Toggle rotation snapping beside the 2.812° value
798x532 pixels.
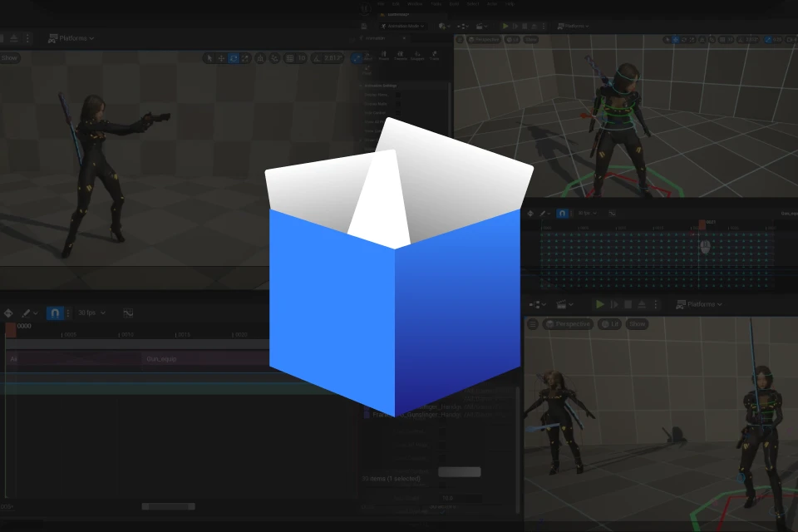(317, 58)
